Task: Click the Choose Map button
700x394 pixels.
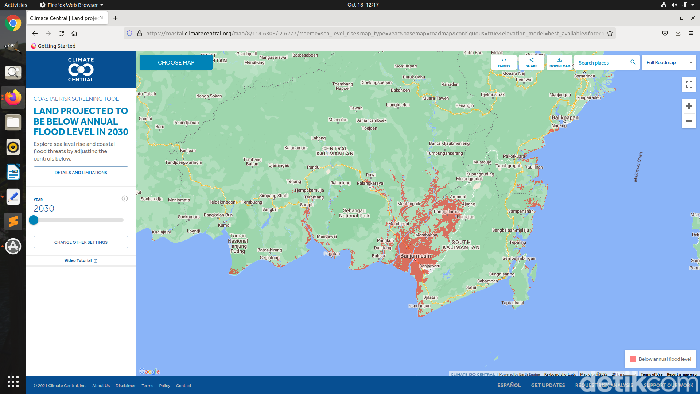Action: pyautogui.click(x=176, y=62)
